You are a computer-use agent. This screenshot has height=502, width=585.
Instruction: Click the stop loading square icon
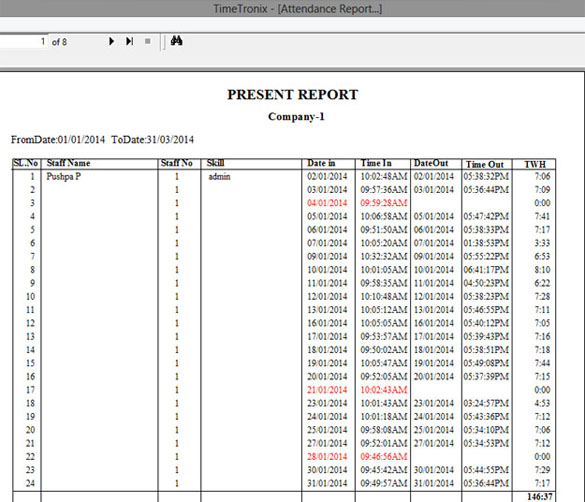point(148,41)
